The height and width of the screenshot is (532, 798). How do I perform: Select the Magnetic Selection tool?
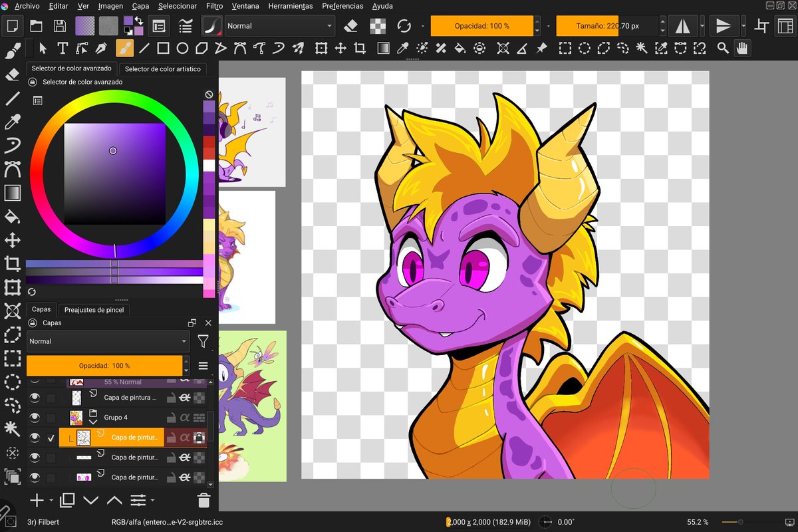click(700, 48)
